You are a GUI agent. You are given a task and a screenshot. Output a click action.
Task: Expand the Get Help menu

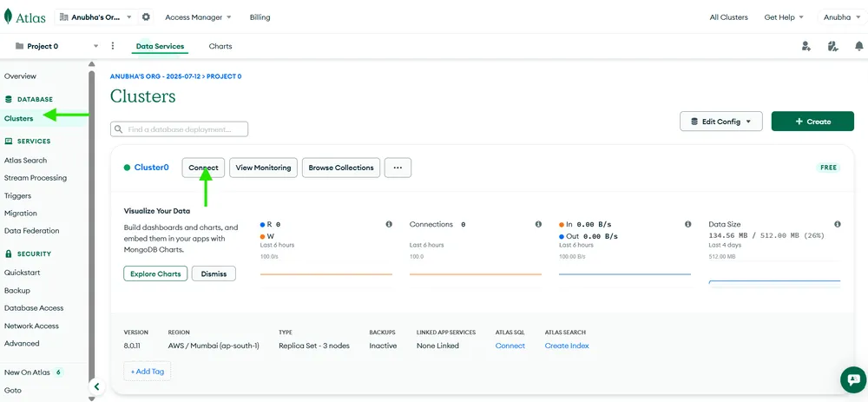click(784, 17)
